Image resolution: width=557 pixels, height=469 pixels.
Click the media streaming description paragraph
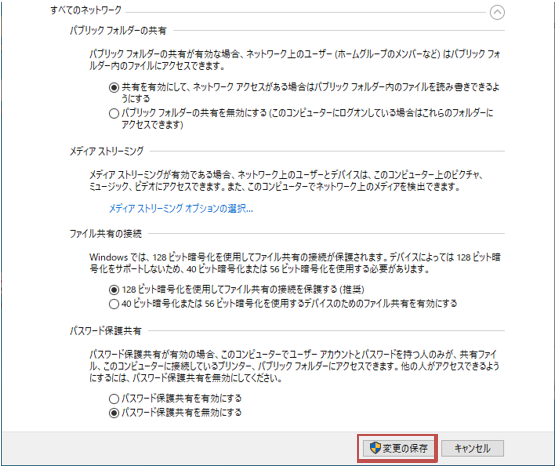tap(286, 180)
